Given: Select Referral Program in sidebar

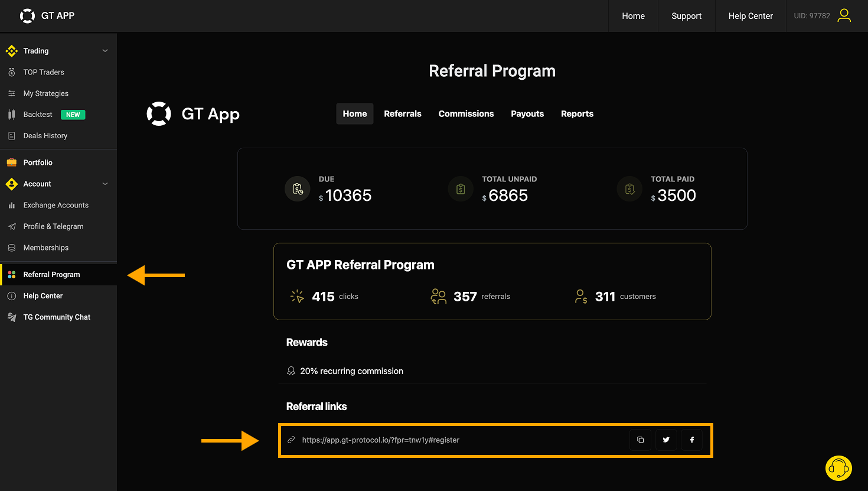Looking at the screenshot, I should click(x=58, y=275).
